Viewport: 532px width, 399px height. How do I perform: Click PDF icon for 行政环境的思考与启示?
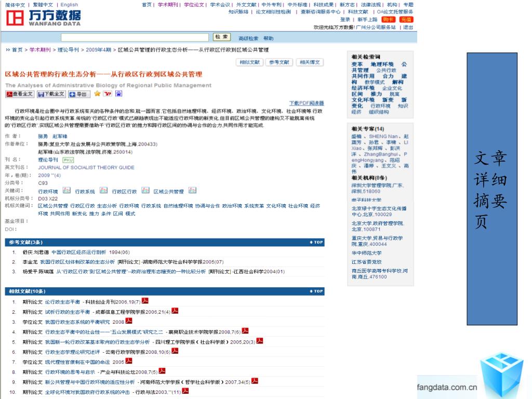point(162,371)
